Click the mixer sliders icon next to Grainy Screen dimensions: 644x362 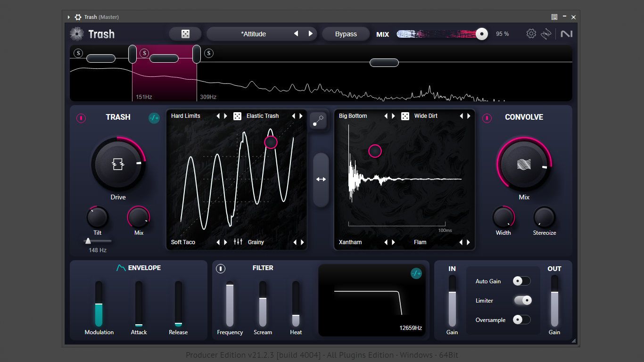(x=238, y=242)
